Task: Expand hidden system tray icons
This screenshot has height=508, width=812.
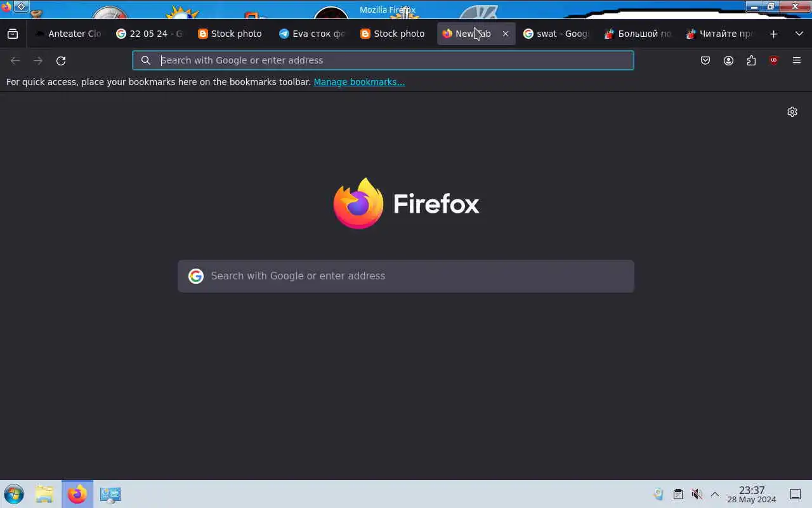Action: click(715, 494)
